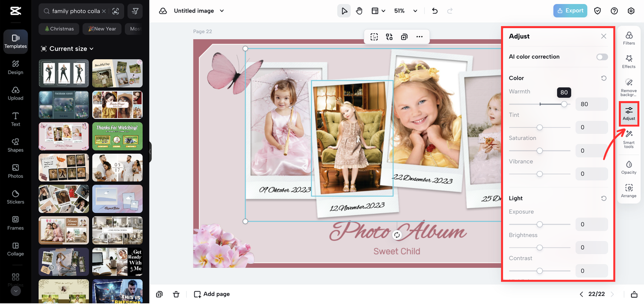Click the Warmth value field showing 80
The height and width of the screenshot is (308, 644).
[x=592, y=104]
